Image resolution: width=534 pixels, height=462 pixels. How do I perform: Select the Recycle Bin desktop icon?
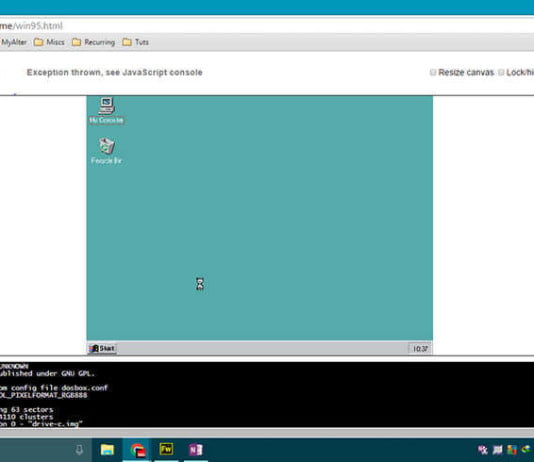[106, 151]
